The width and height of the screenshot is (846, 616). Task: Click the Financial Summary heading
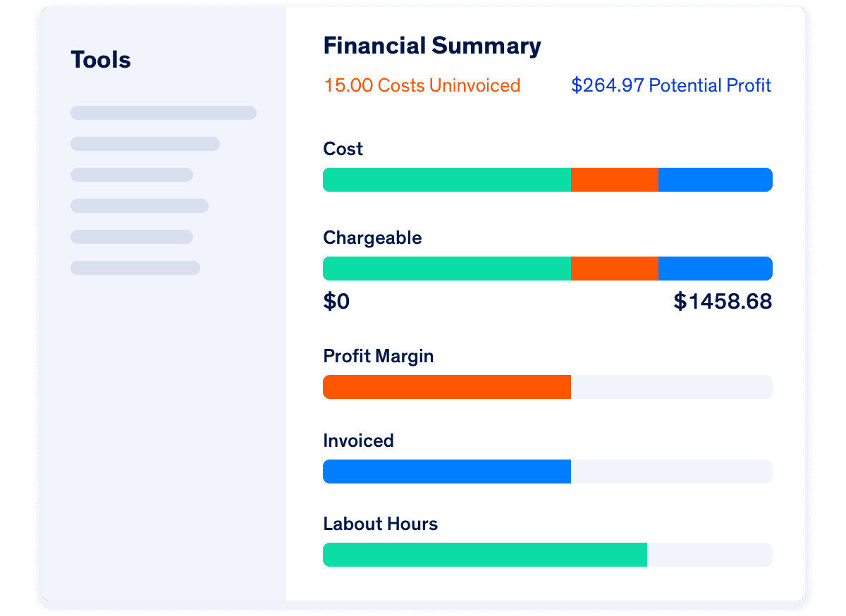[432, 46]
